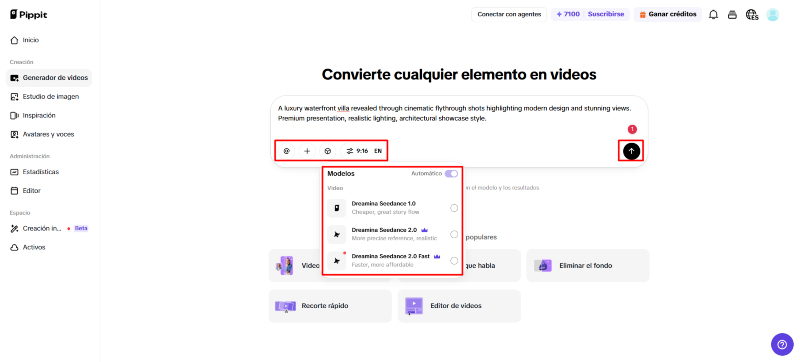Click 'Faster, more affordable' description
This screenshot has width=800, height=362.
383,265
